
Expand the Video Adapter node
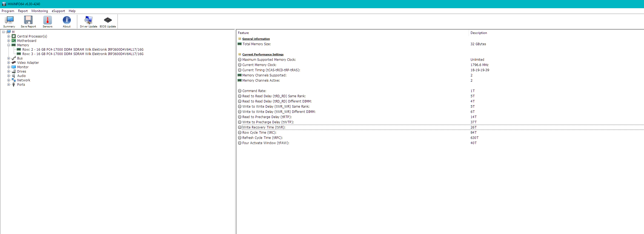coord(9,62)
